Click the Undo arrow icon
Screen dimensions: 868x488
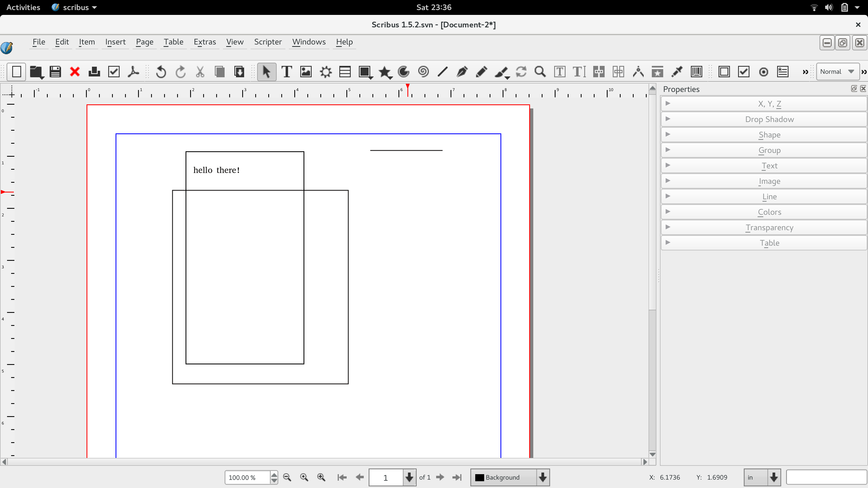click(x=161, y=72)
